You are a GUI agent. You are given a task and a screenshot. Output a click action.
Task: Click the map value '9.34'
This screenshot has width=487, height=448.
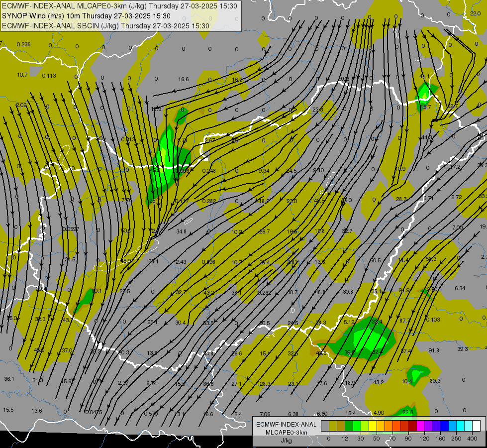coord(264,171)
